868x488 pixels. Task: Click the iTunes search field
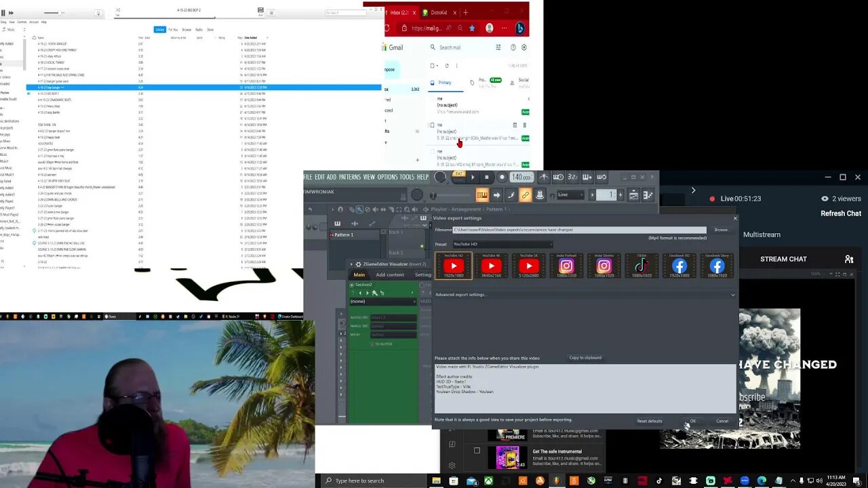345,13
